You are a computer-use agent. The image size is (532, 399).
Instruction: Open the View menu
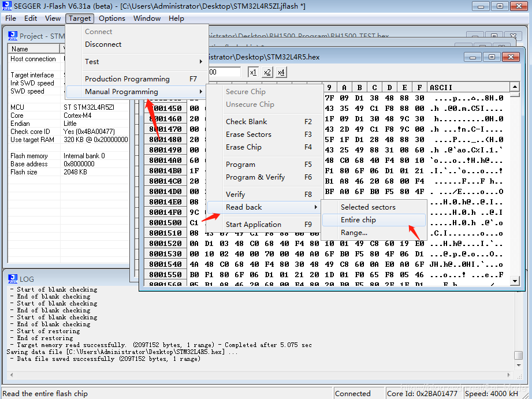click(x=53, y=18)
